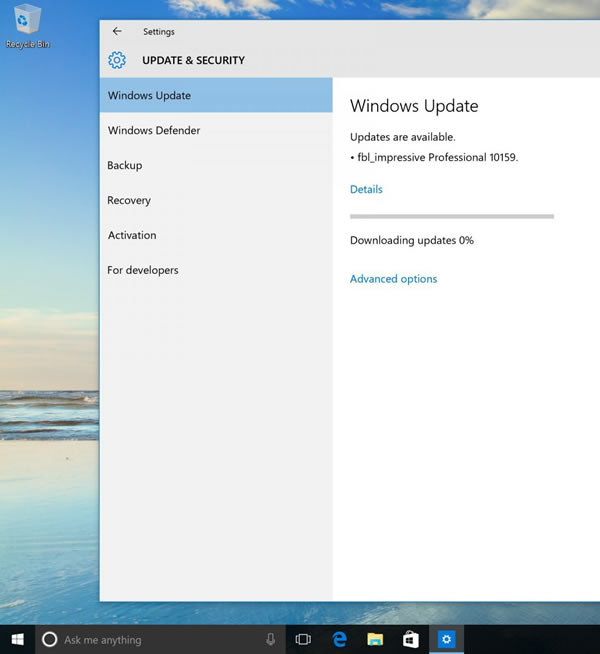Click 'Downloading updates 0%' status text

(412, 240)
